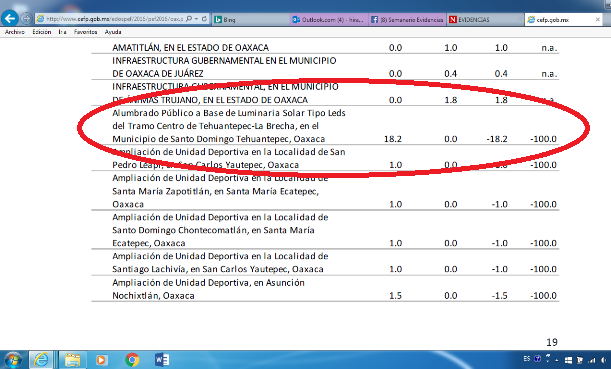This screenshot has height=369, width=611.
Task: Go back with the browser back arrow
Action: tap(10, 18)
